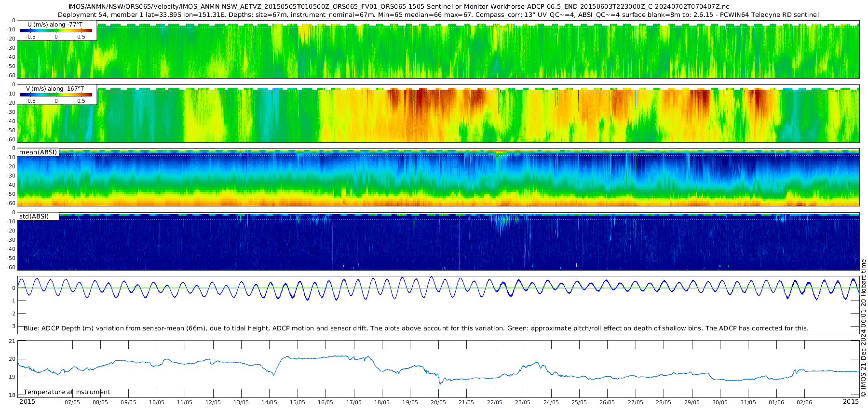
Task: Click the '26/05' date tick label
Action: pyautogui.click(x=607, y=402)
